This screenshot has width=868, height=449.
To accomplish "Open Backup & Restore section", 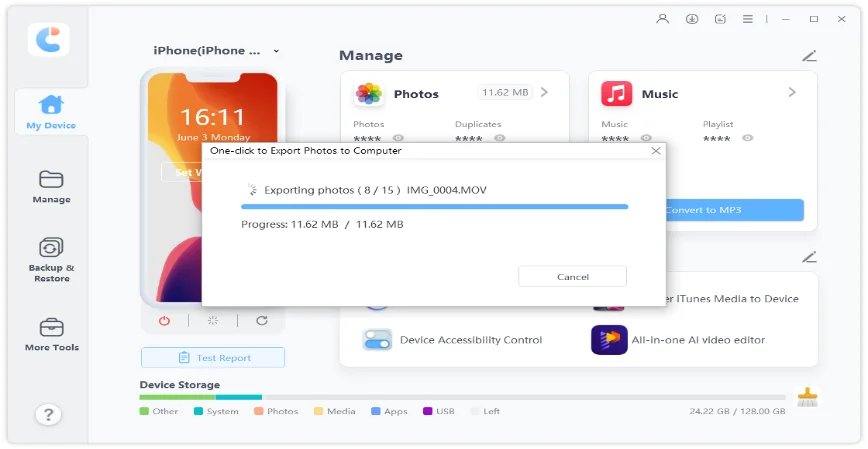I will tap(51, 260).
